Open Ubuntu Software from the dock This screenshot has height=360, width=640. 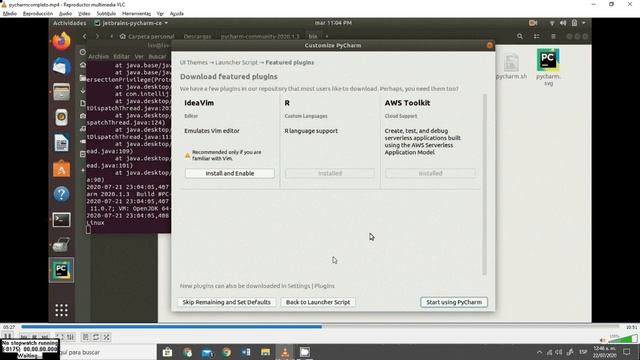pyautogui.click(x=61, y=169)
